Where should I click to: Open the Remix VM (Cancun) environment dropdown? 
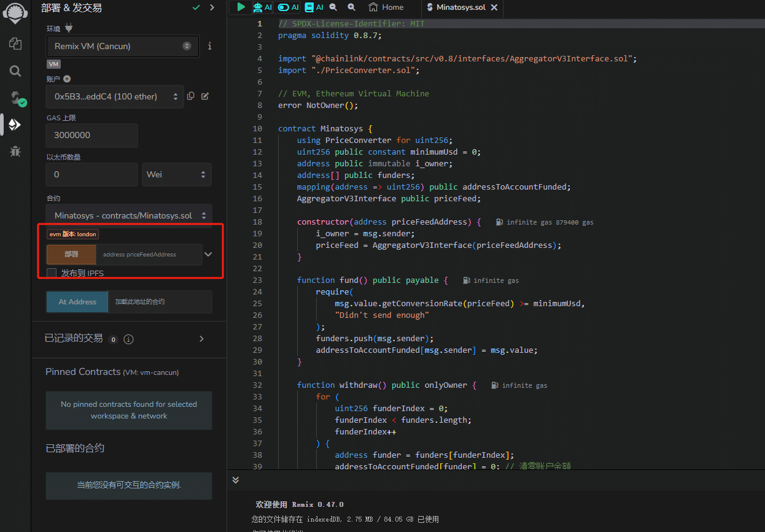(122, 46)
